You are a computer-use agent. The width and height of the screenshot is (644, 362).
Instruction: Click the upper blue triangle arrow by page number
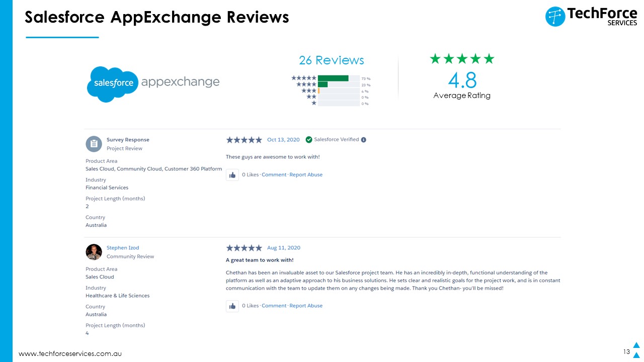tap(636, 345)
